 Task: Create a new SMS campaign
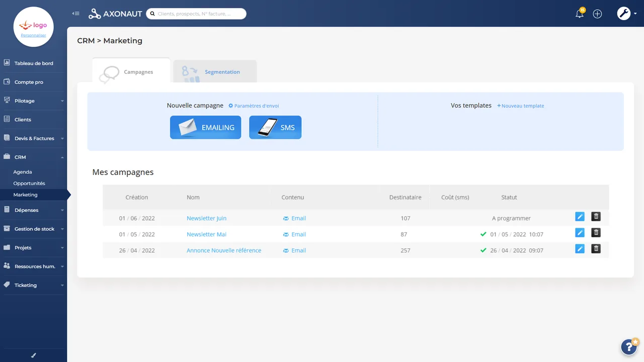click(275, 127)
